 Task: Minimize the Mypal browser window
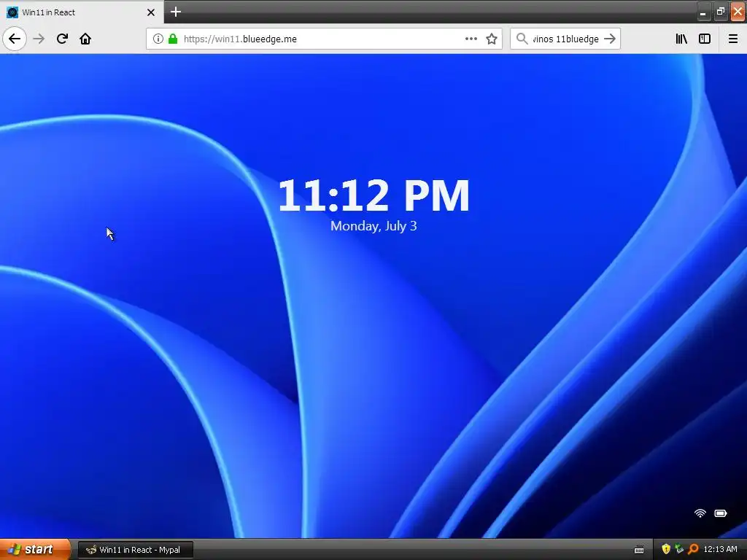coord(703,12)
